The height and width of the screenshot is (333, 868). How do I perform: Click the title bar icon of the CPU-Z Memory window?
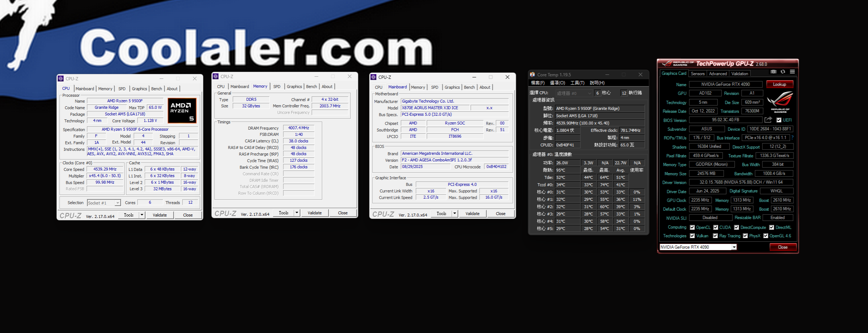pos(216,76)
